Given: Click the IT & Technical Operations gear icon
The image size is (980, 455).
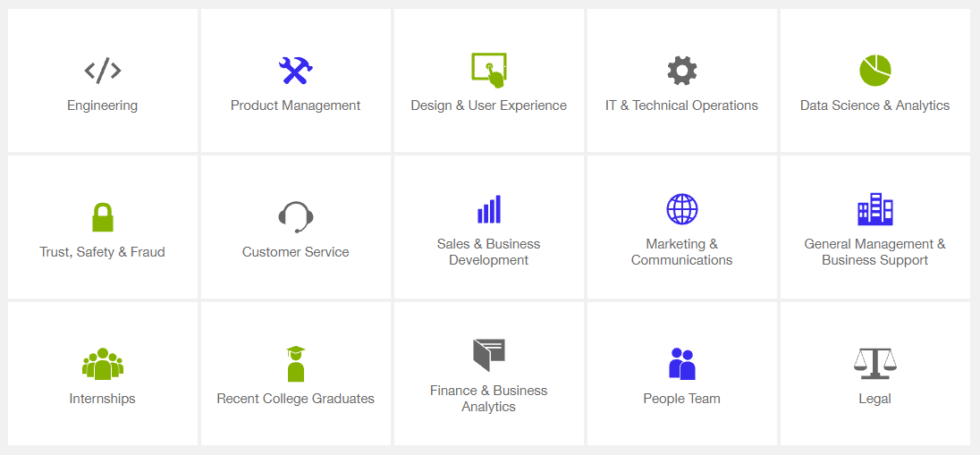Looking at the screenshot, I should tap(682, 71).
